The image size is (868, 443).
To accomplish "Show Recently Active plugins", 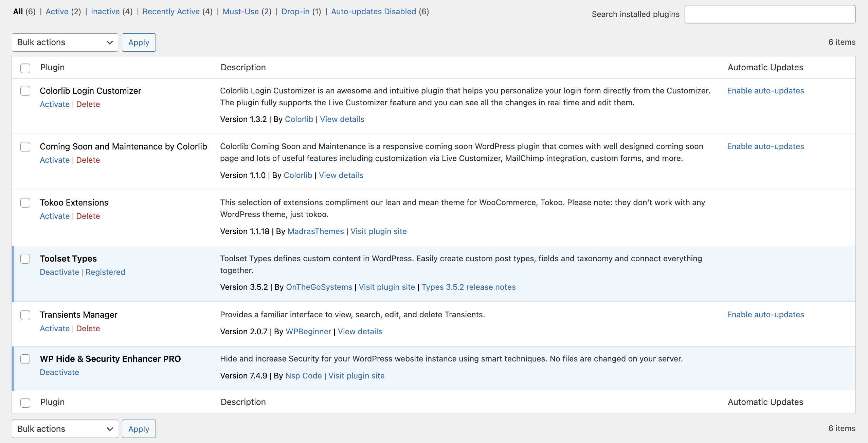I will point(171,12).
